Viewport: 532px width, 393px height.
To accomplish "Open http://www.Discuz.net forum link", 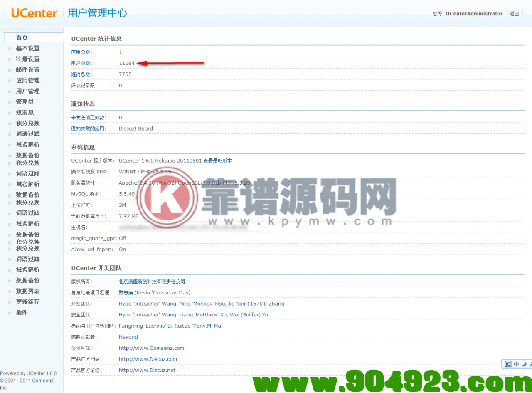I will (147, 370).
